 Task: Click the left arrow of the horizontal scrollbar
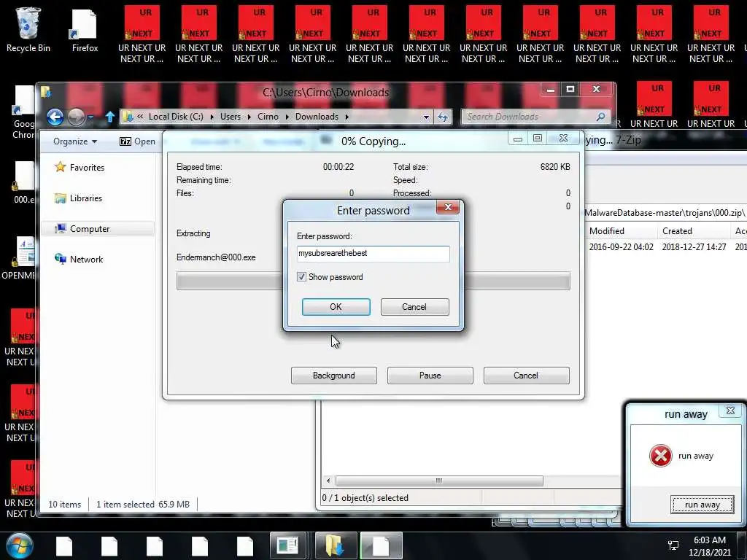(328, 481)
